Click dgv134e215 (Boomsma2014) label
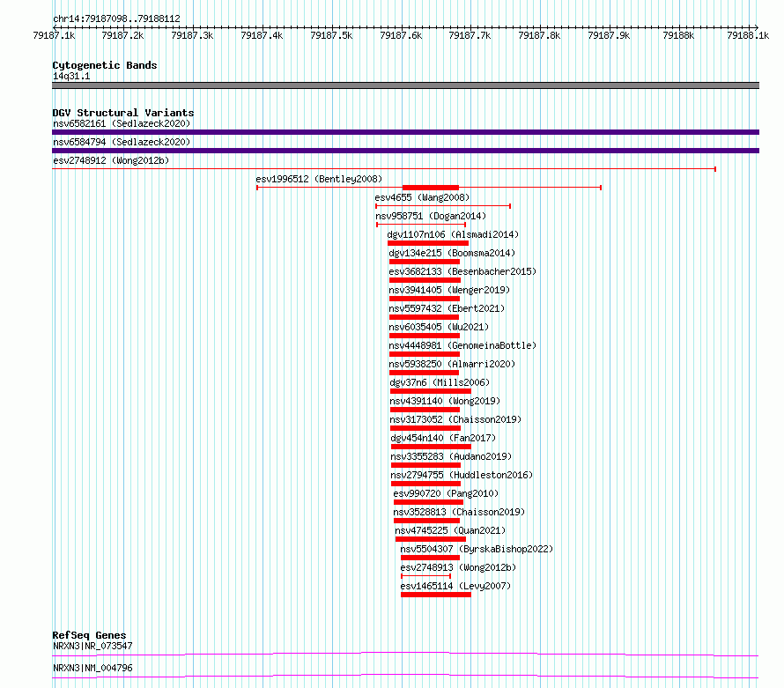784x688 pixels. click(452, 253)
